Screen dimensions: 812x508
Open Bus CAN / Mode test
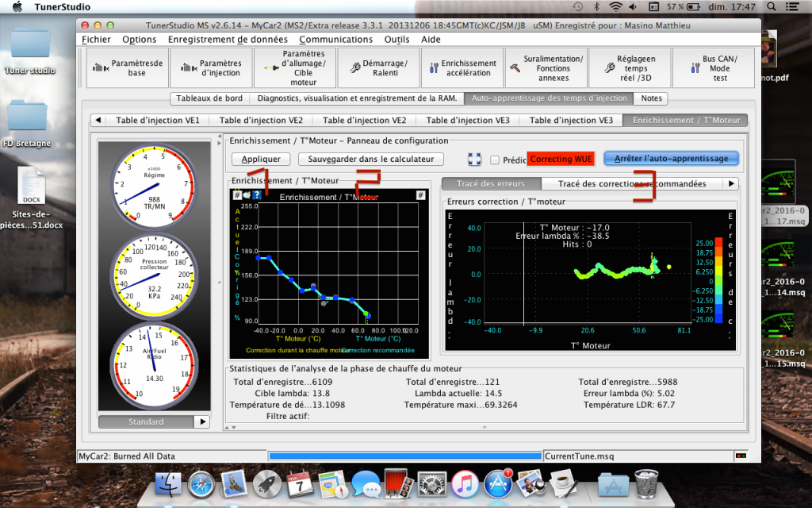pyautogui.click(x=714, y=68)
